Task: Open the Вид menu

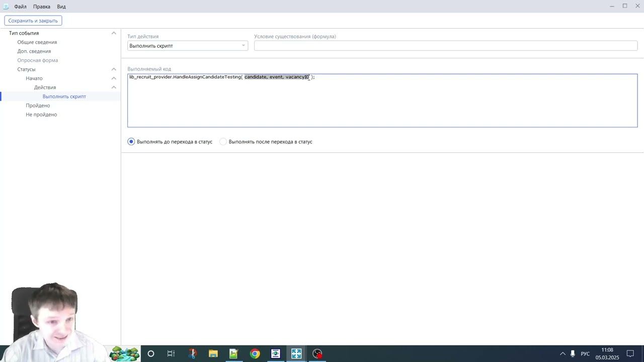Action: (61, 7)
